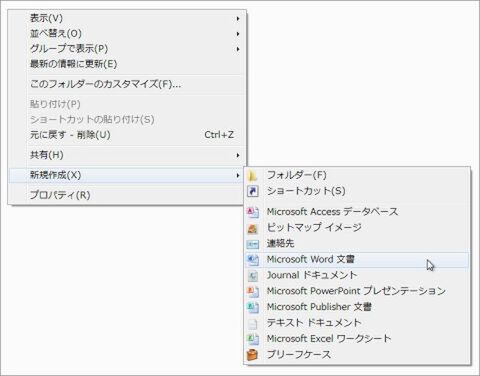Image resolution: width=480 pixels, height=376 pixels.
Task: Click the 貼り付け(P) menu entry
Action: [x=127, y=104]
